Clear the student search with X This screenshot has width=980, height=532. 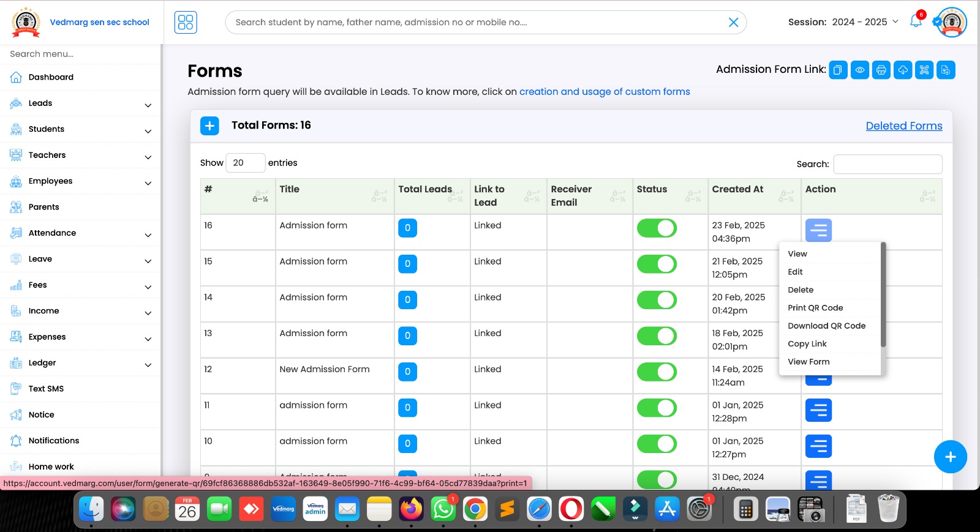click(x=733, y=22)
